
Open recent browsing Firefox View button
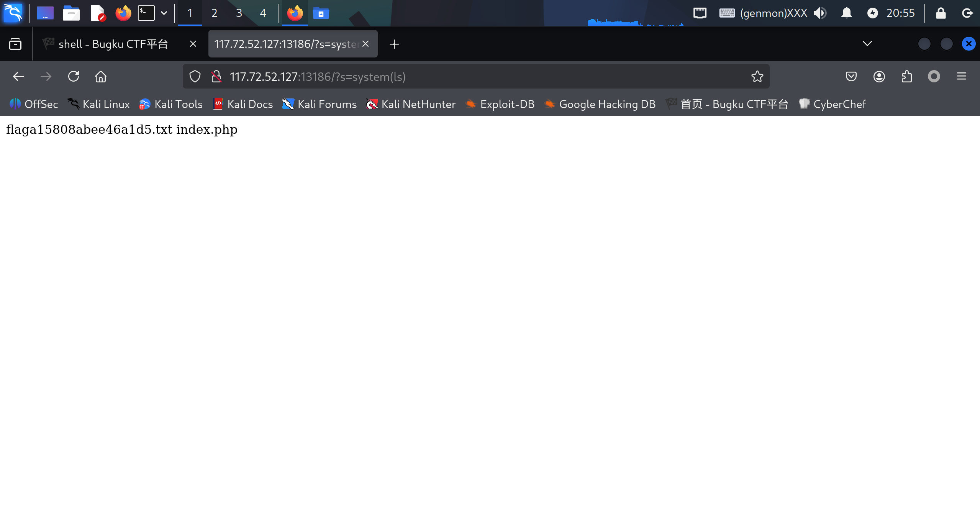pos(15,44)
